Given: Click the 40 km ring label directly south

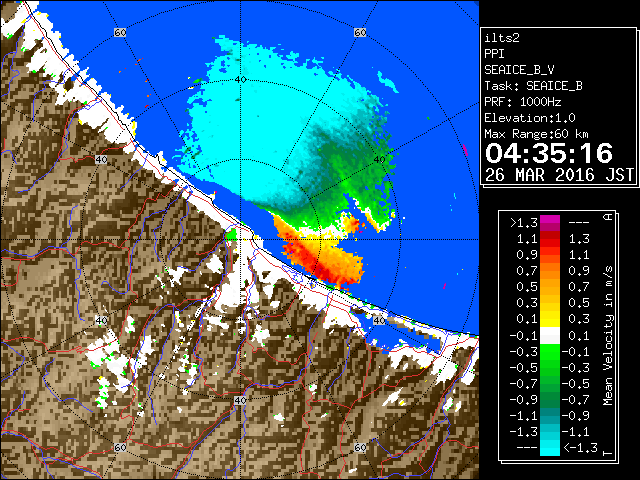Looking at the screenshot, I should [x=240, y=400].
